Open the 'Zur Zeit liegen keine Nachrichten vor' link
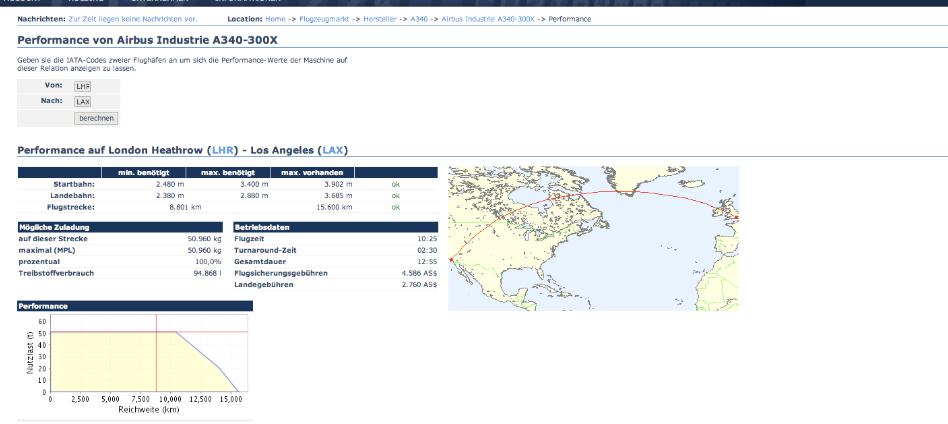 click(133, 19)
